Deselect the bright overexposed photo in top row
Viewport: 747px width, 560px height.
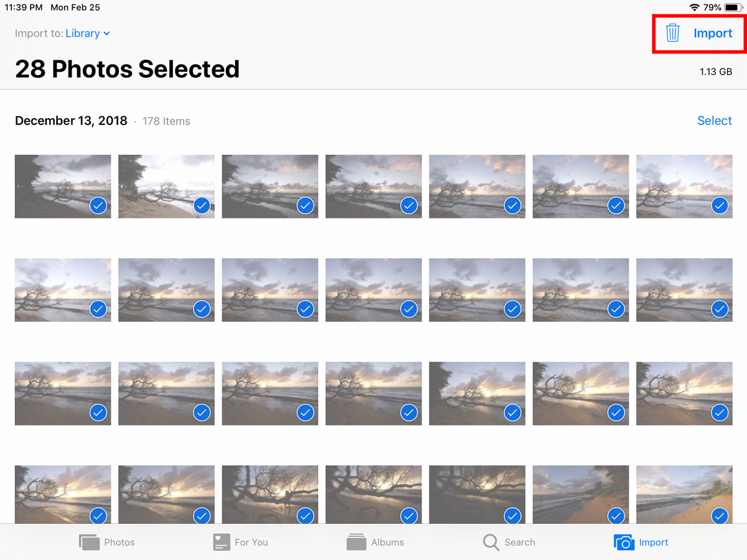[201, 205]
